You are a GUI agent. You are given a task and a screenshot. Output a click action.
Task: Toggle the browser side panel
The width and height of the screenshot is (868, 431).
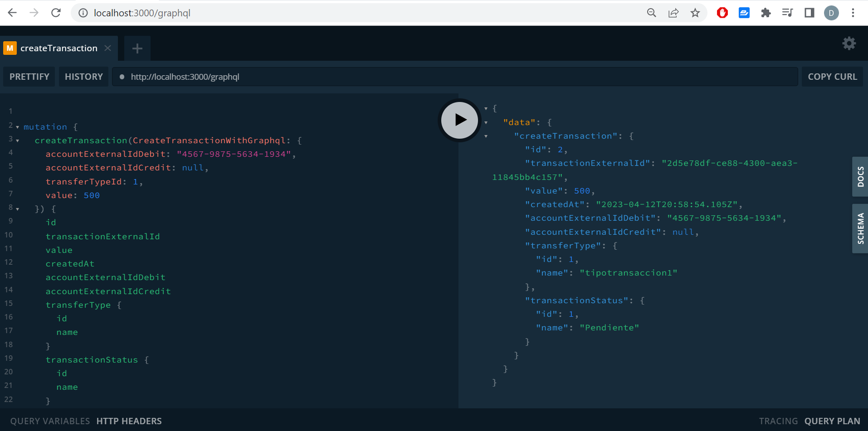point(809,13)
